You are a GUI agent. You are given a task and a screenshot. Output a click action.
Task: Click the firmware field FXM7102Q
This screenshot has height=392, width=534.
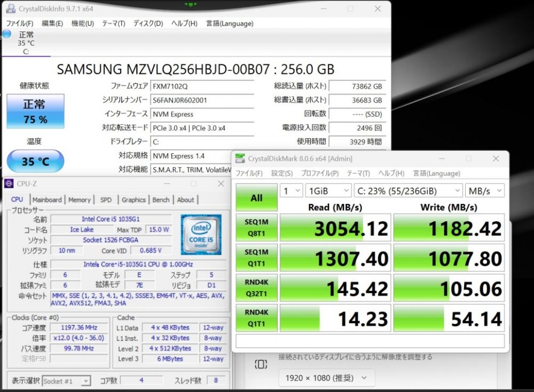tap(202, 86)
